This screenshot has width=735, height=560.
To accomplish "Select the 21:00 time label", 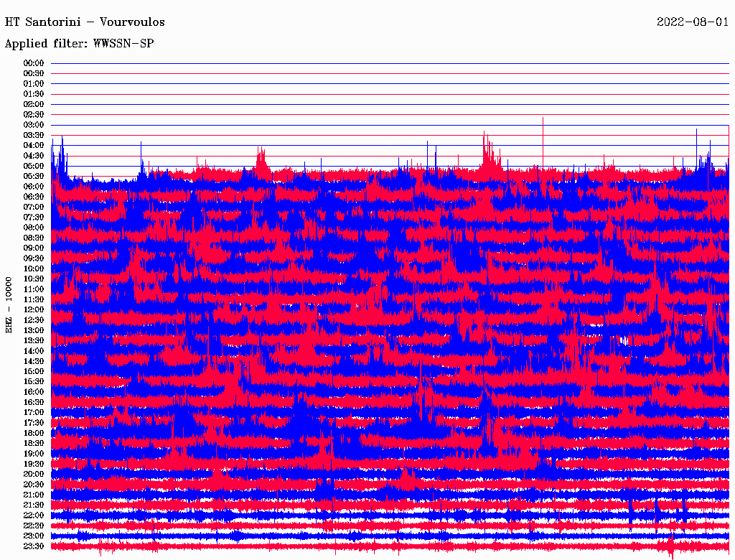I will (x=34, y=495).
